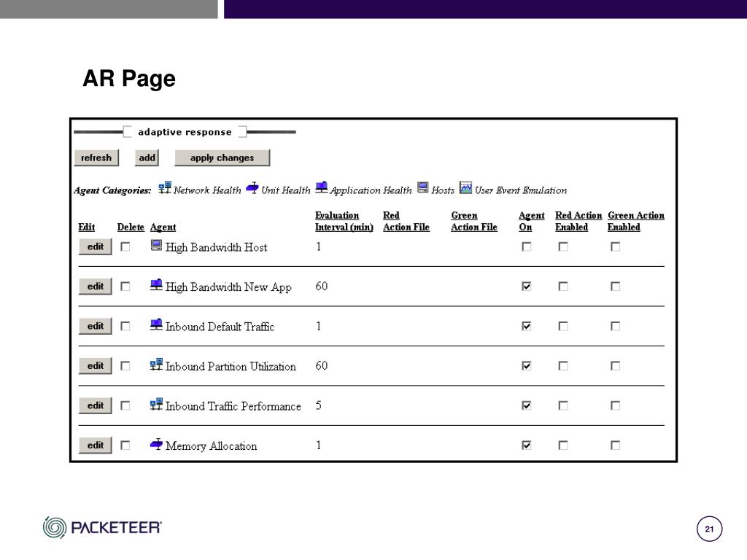Click the High Bandwidth Host agent icon
747x560 pixels.
pyautogui.click(x=156, y=245)
